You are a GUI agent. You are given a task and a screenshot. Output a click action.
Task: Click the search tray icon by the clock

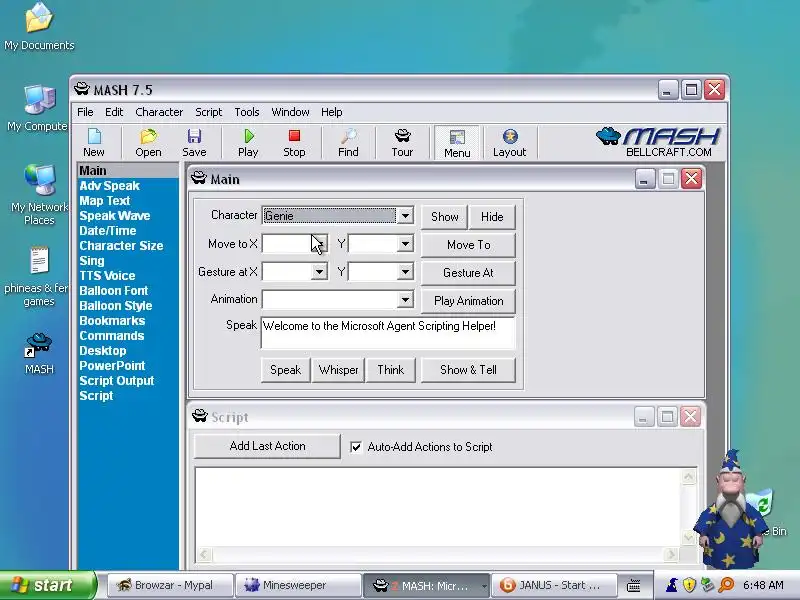pyautogui.click(x=726, y=585)
